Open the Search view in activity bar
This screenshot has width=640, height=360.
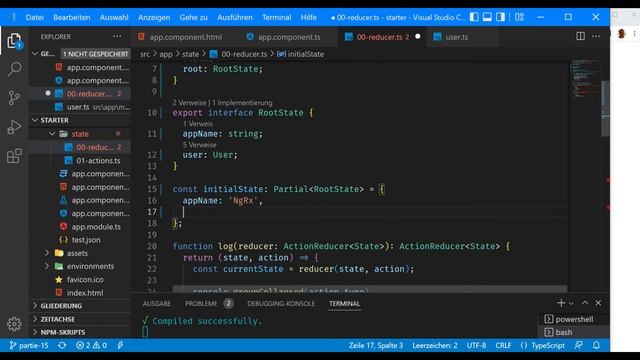coord(14,69)
